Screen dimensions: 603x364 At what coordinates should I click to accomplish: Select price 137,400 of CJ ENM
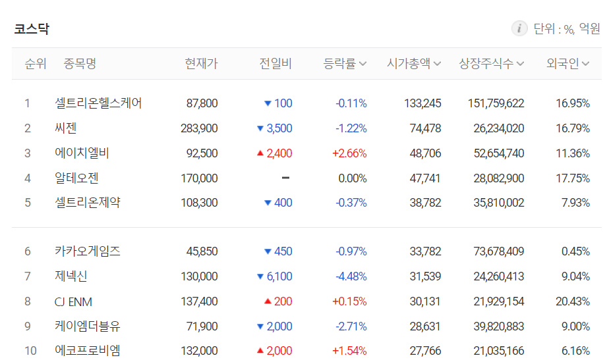(x=199, y=301)
